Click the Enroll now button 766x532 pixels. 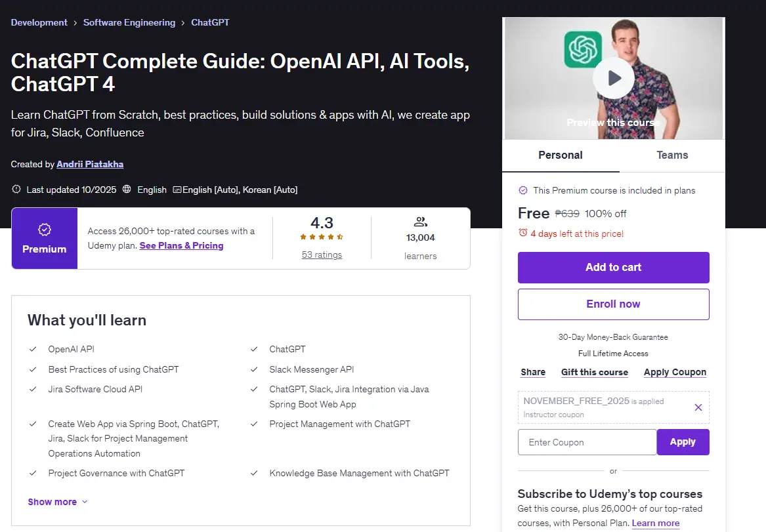click(614, 304)
